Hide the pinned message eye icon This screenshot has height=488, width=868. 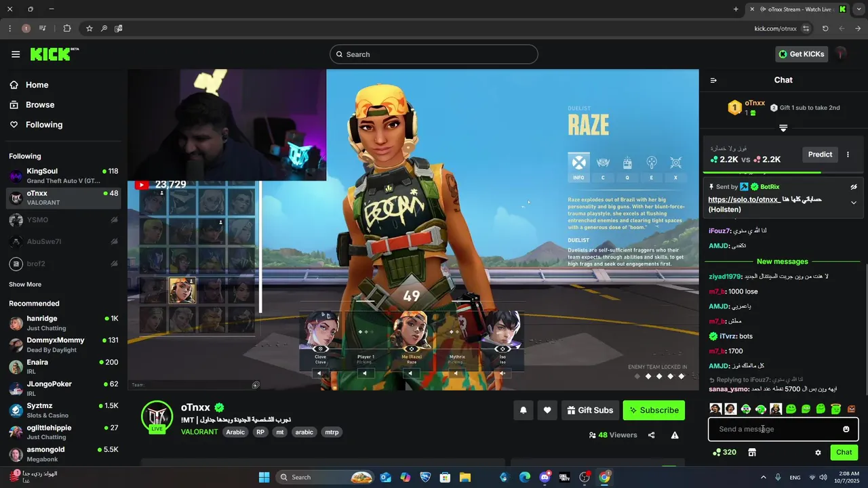854,187
